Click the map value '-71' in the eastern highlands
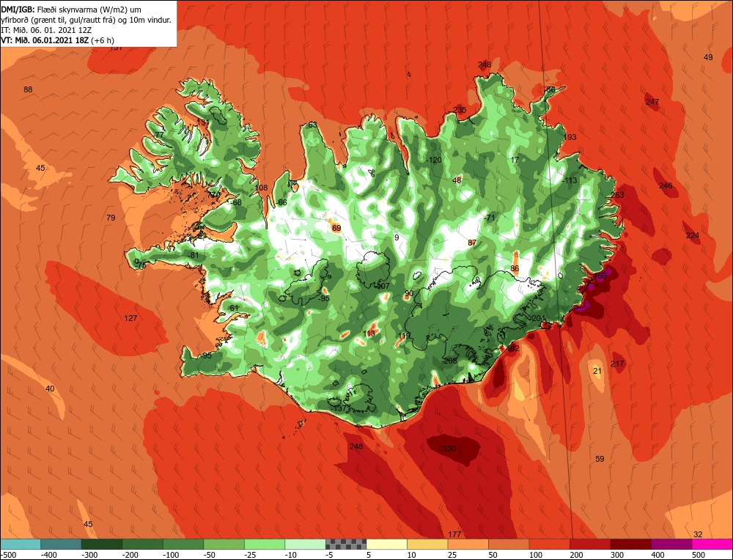Screen dimensions: 733x560 coord(489,218)
